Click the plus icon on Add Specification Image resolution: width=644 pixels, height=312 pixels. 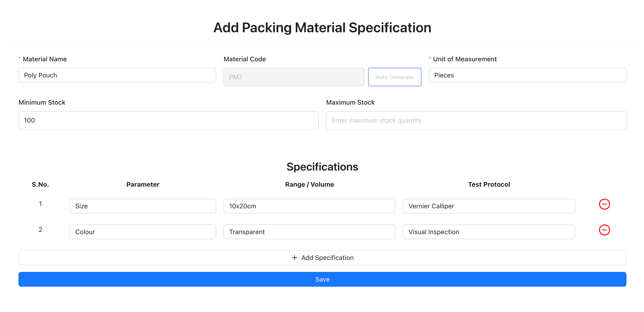point(294,257)
